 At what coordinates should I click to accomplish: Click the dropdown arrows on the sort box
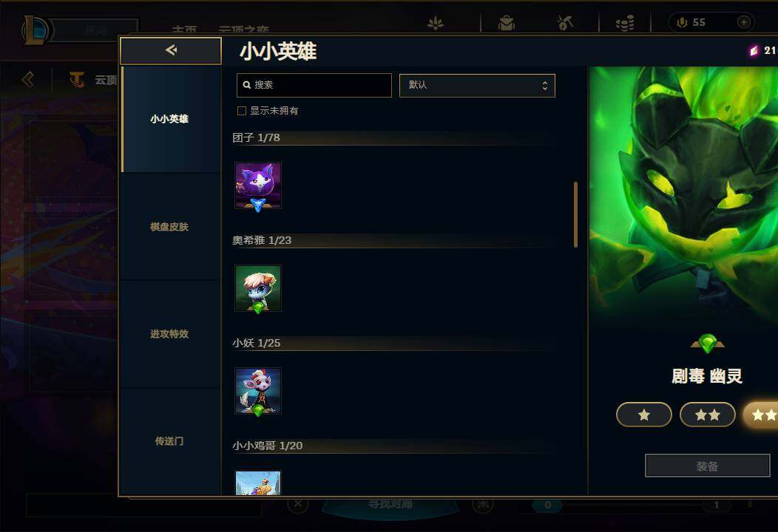click(x=545, y=85)
